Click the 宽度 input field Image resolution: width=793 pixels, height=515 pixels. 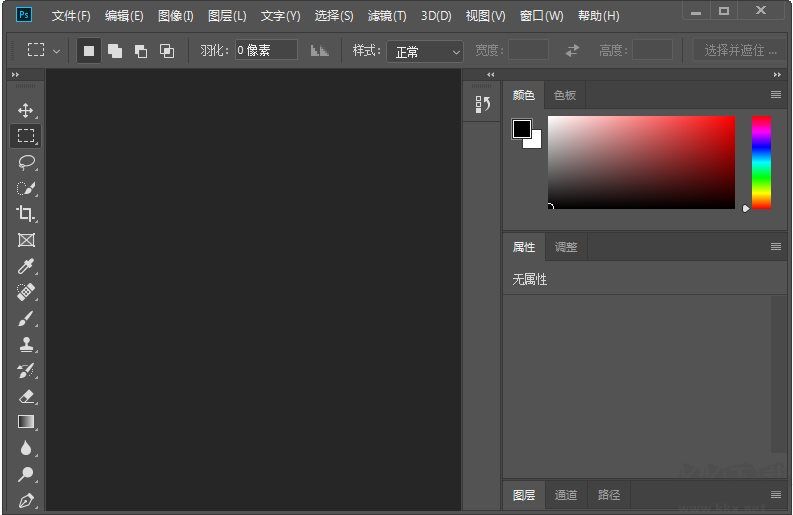[x=528, y=50]
